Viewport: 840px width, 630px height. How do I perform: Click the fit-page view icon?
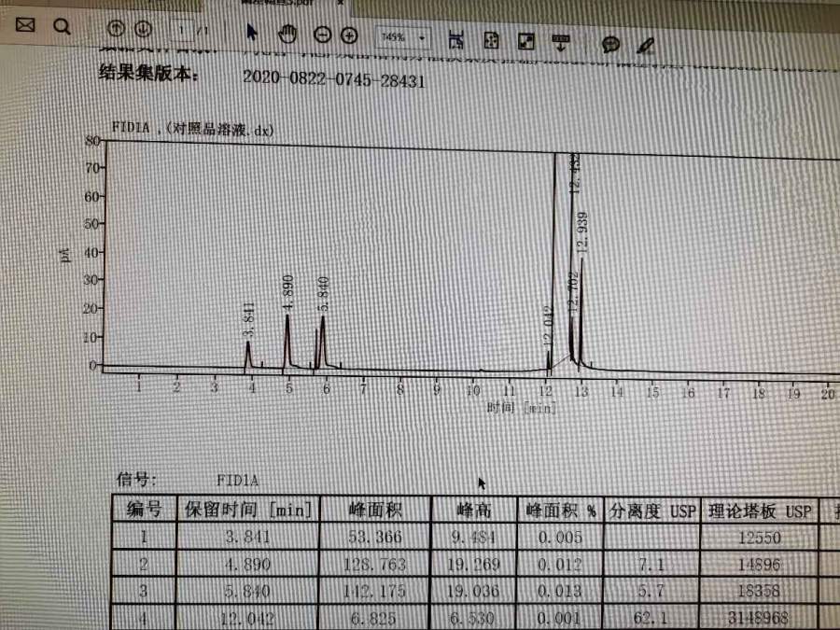coord(491,40)
